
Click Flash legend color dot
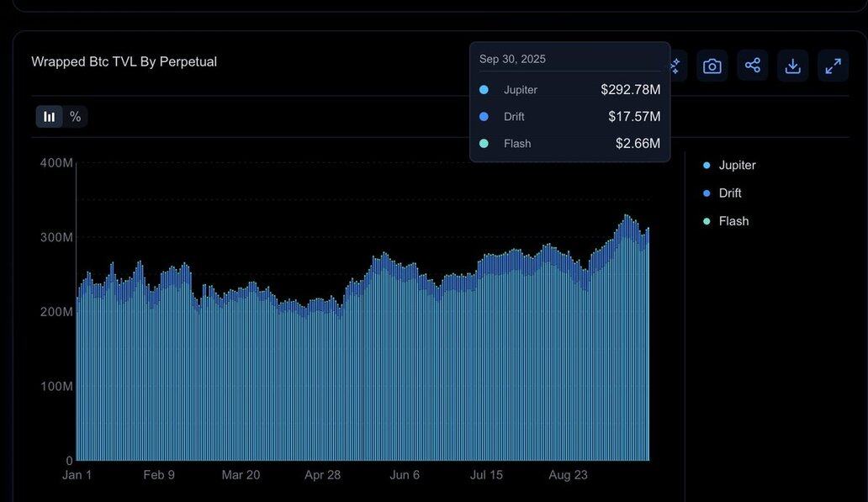707,221
